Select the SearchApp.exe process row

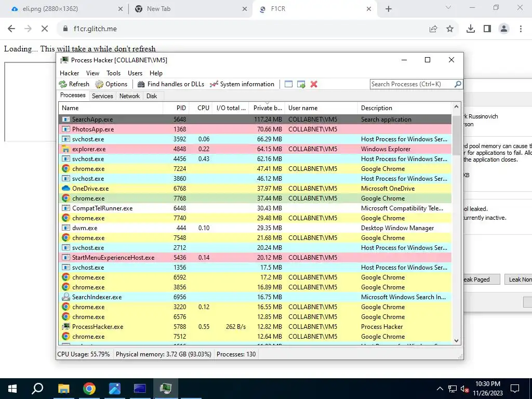(255, 119)
